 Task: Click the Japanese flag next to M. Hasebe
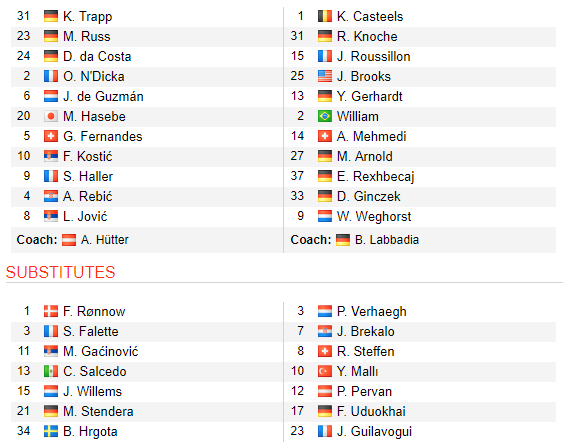50,116
